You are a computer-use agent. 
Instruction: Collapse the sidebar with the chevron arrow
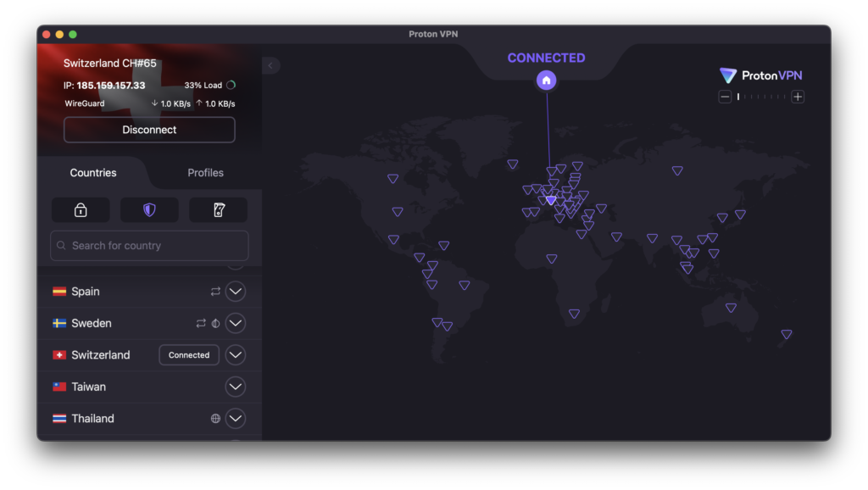[x=270, y=66]
